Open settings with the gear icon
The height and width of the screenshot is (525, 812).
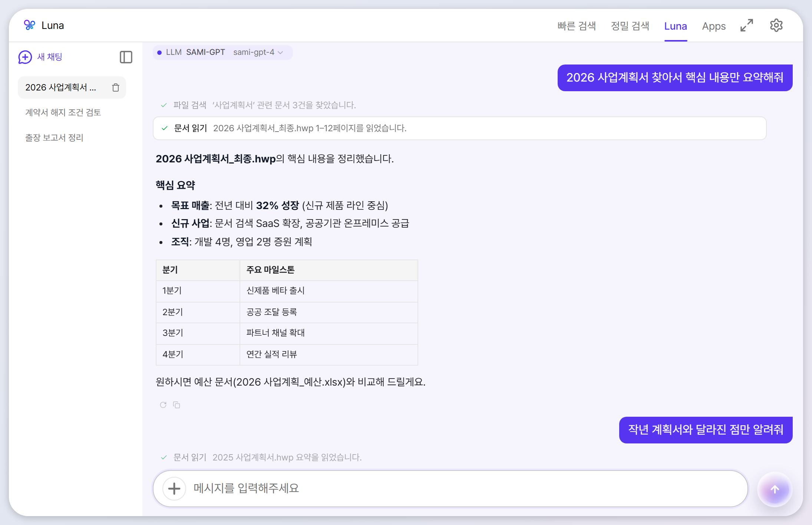(x=776, y=25)
